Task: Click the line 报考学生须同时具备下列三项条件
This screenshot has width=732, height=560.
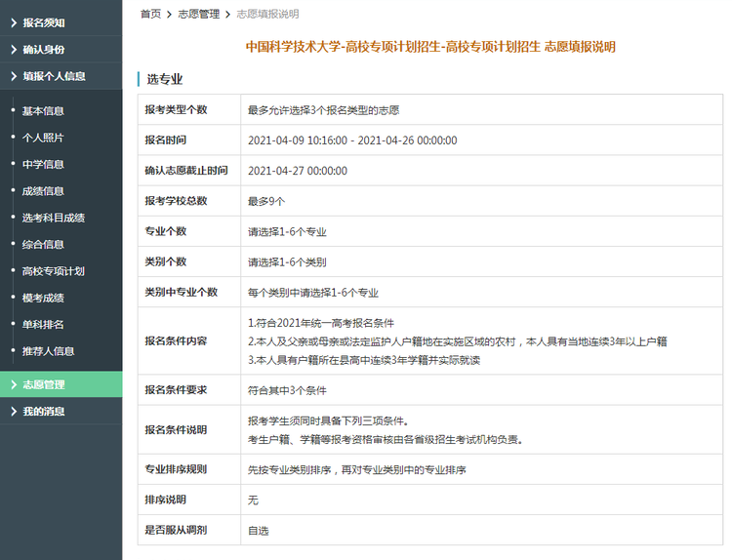Action: point(328,420)
